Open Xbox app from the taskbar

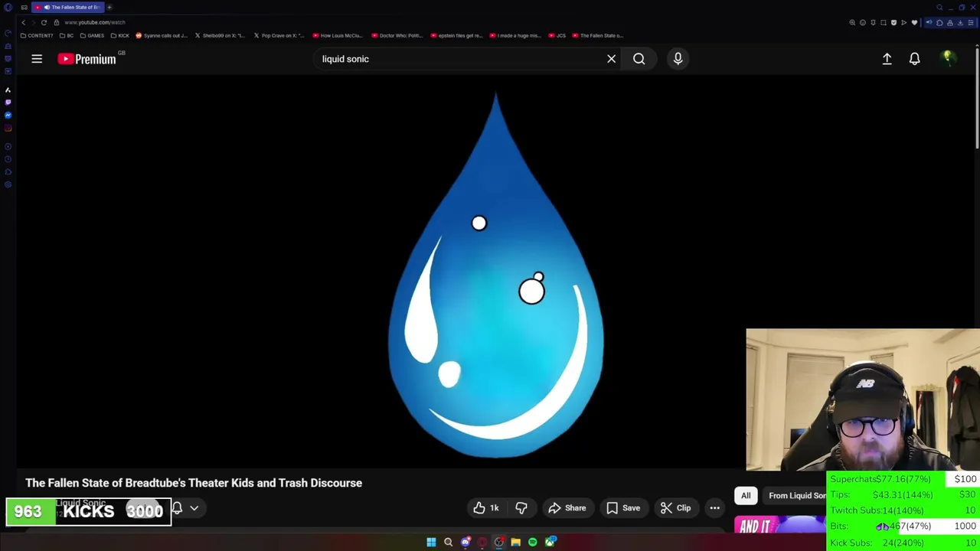coord(550,542)
